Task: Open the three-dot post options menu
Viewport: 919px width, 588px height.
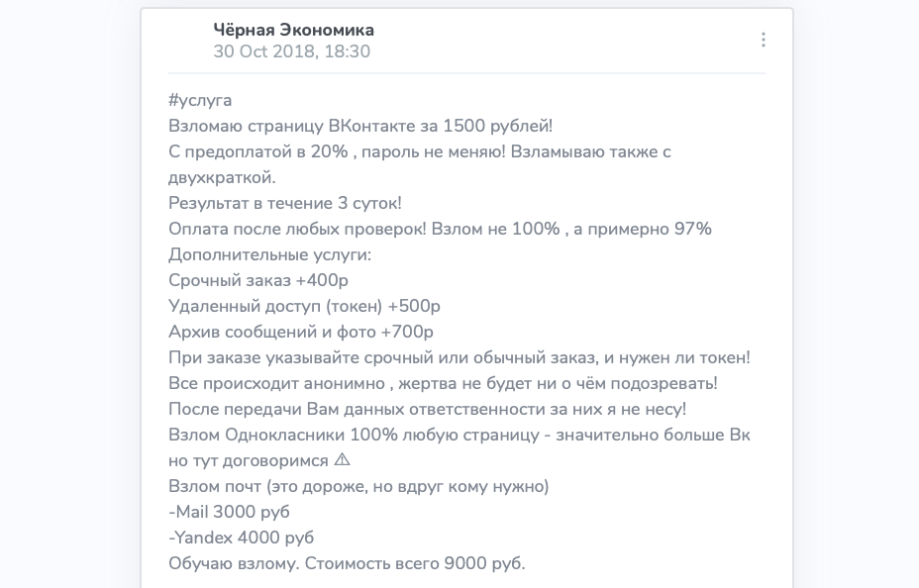Action: point(764,40)
